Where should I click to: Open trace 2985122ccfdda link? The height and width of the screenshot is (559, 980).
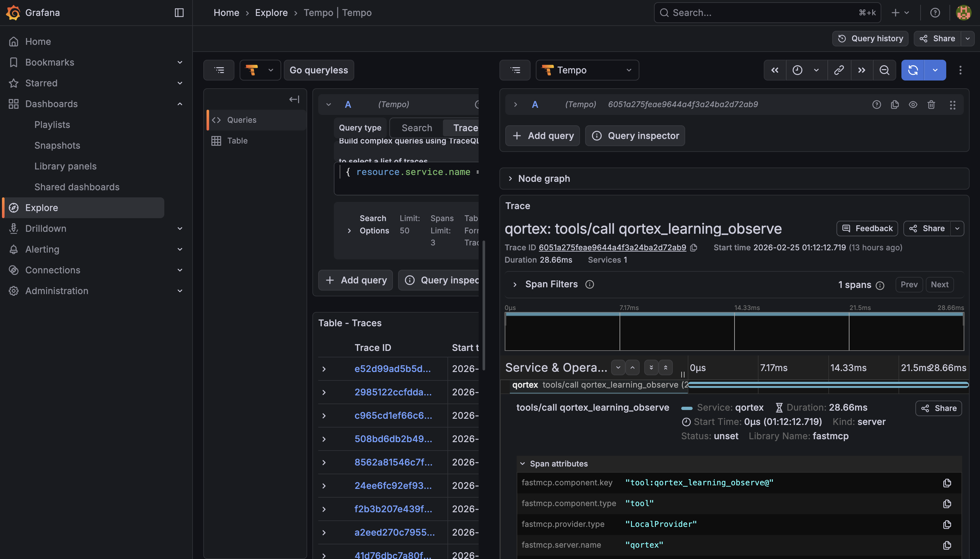pyautogui.click(x=393, y=392)
